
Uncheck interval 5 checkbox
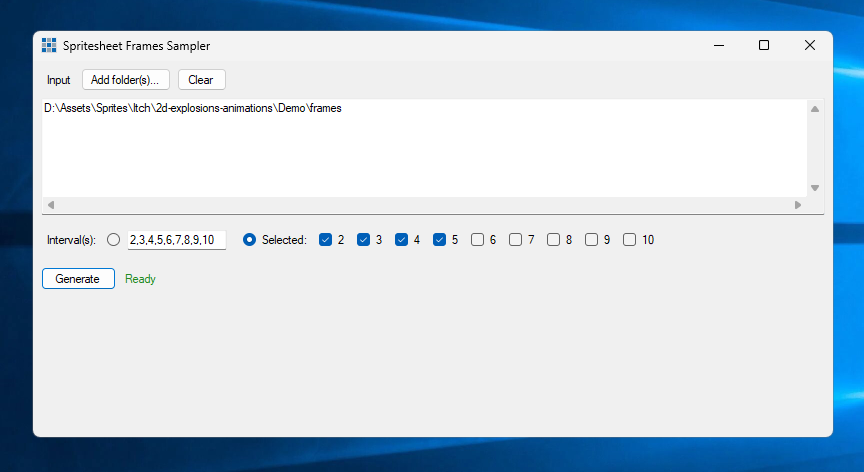pyautogui.click(x=439, y=240)
